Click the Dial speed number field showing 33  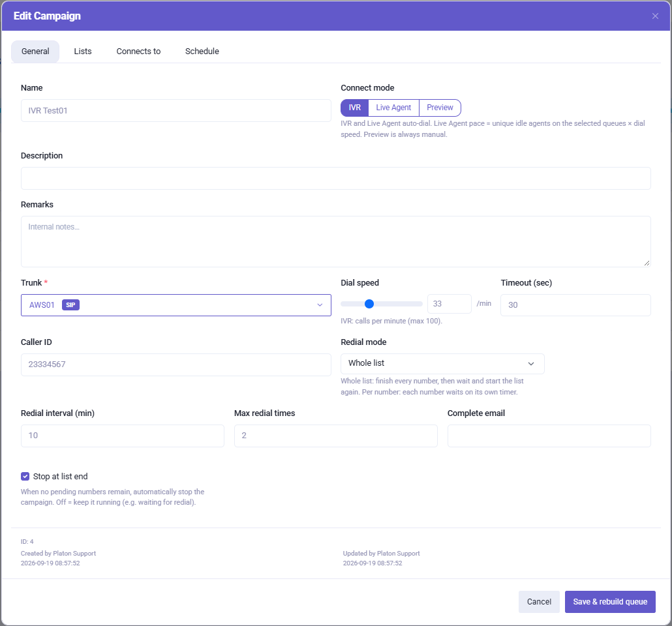[x=449, y=304]
